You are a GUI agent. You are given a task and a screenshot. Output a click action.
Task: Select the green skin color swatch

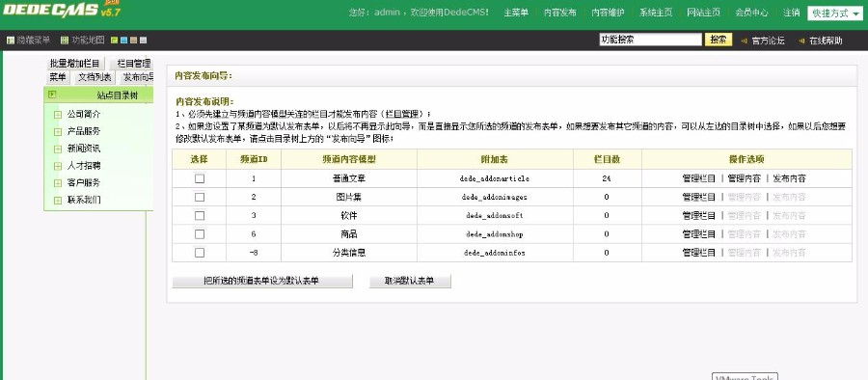(x=114, y=40)
